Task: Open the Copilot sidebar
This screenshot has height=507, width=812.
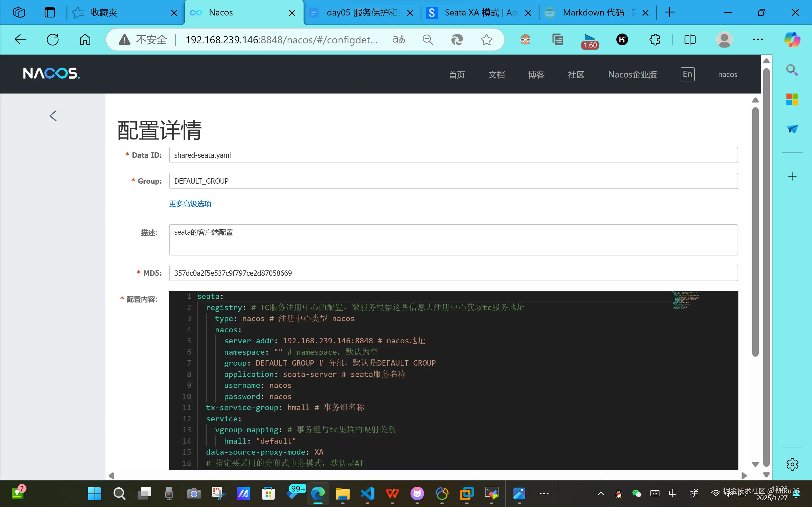Action: tap(792, 39)
